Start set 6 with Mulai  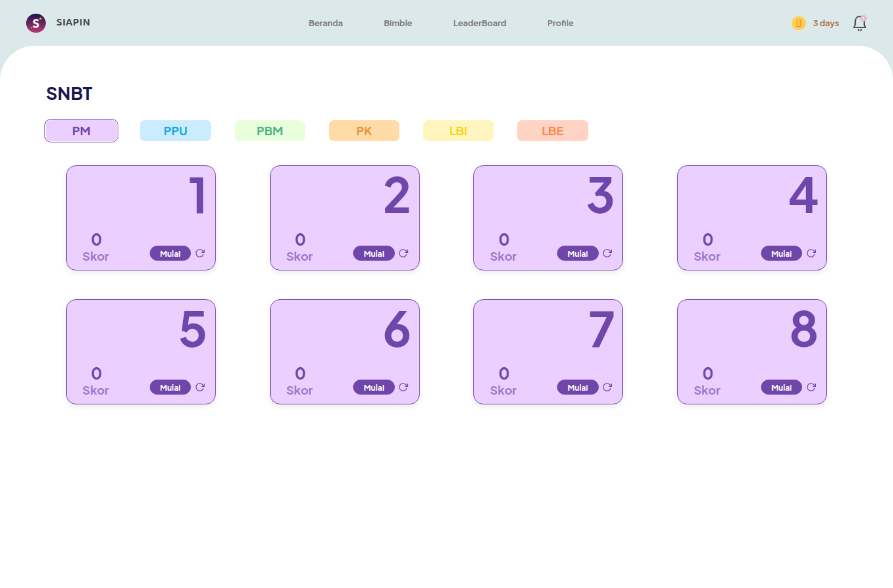(374, 387)
